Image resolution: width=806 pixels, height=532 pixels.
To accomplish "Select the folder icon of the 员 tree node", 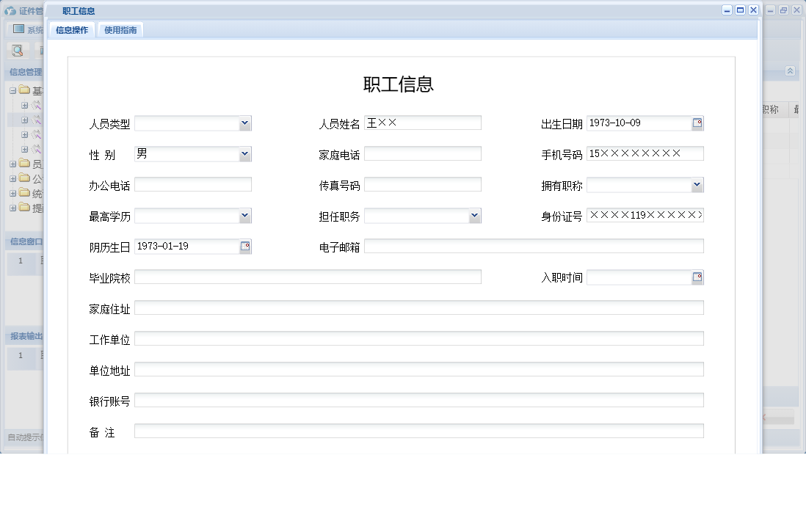I will [24, 164].
